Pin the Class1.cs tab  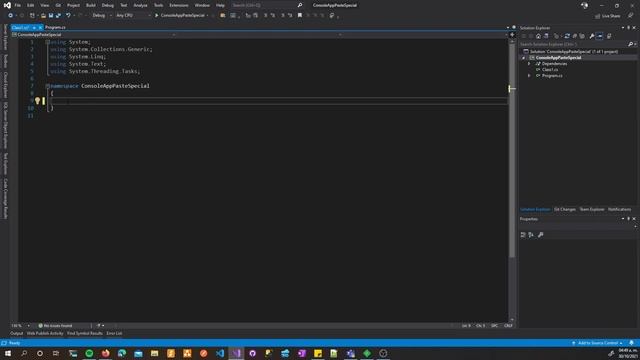[x=34, y=27]
